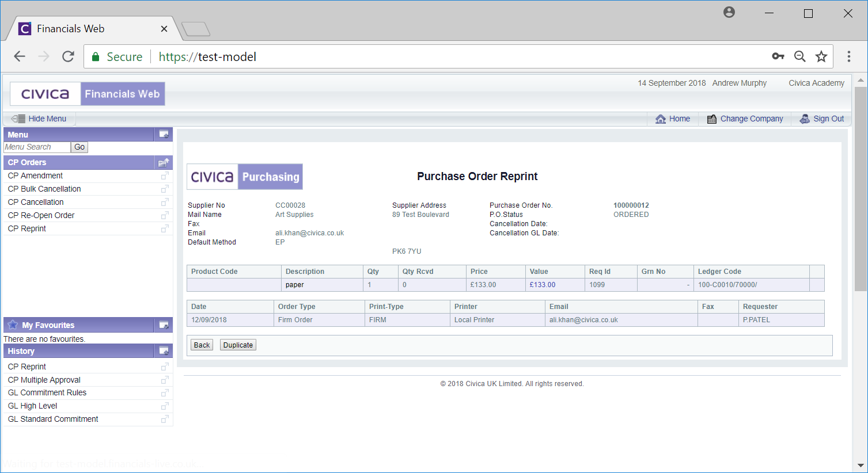The height and width of the screenshot is (473, 868).
Task: Click in the Menu Search field
Action: pyautogui.click(x=37, y=147)
